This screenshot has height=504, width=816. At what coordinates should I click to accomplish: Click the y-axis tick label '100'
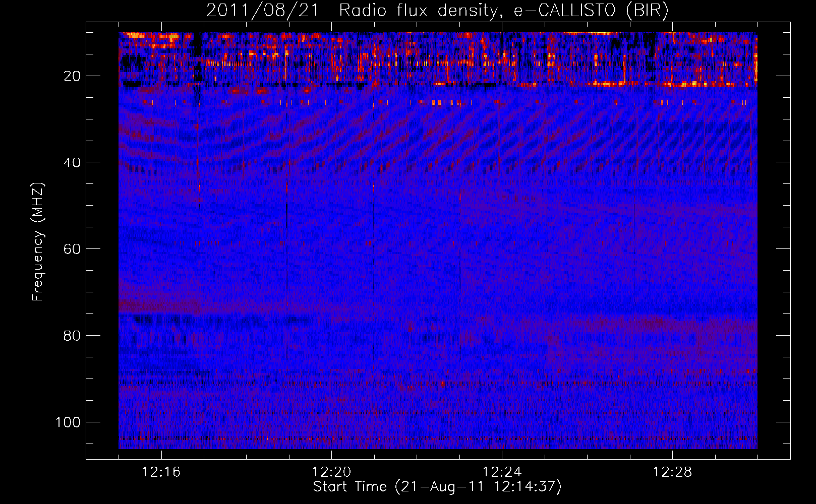[x=68, y=422]
